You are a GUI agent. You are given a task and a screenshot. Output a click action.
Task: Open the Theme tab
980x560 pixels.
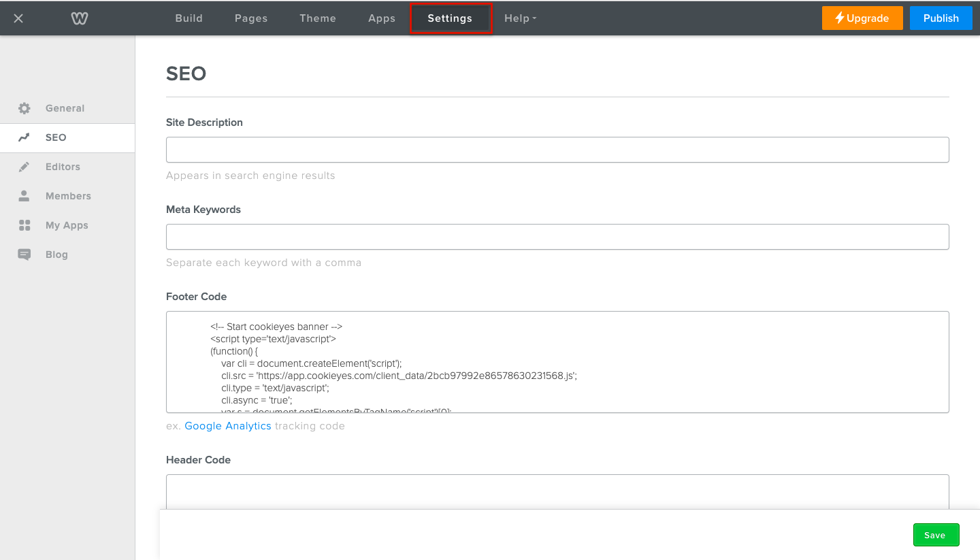click(x=318, y=18)
